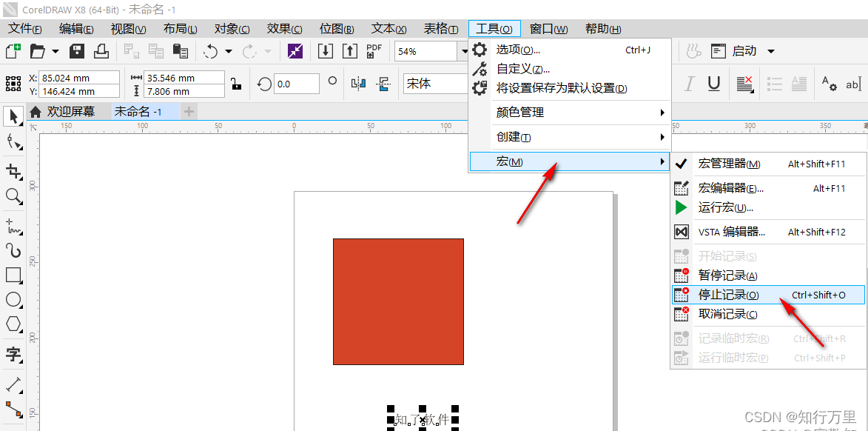Open the text alignment dropdown icon
868x431 pixels.
coord(746,84)
